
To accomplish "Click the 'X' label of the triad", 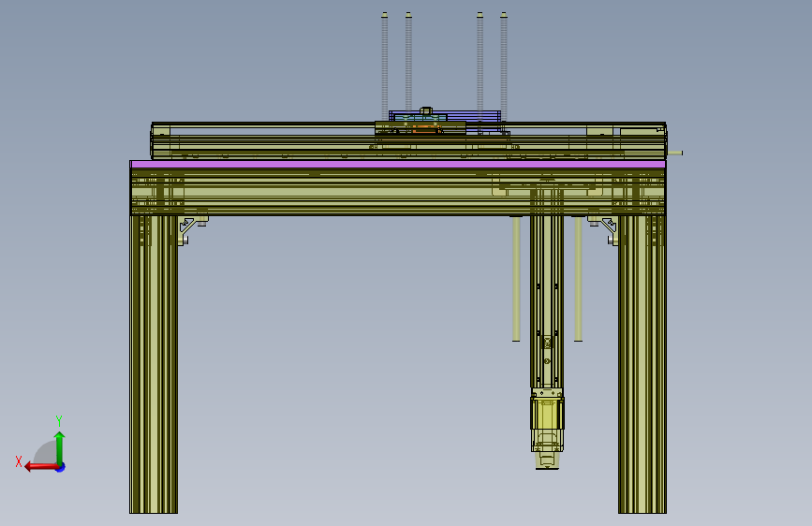I will click(x=19, y=461).
